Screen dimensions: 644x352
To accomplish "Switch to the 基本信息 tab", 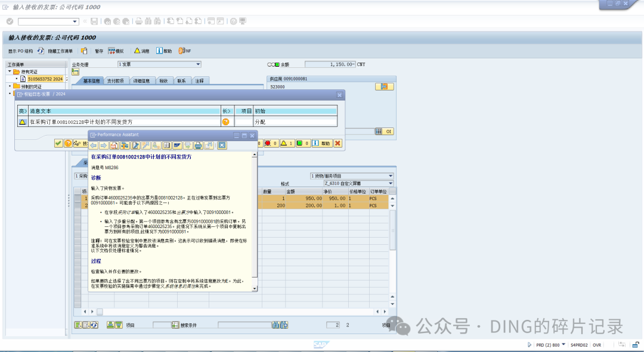I will click(91, 81).
